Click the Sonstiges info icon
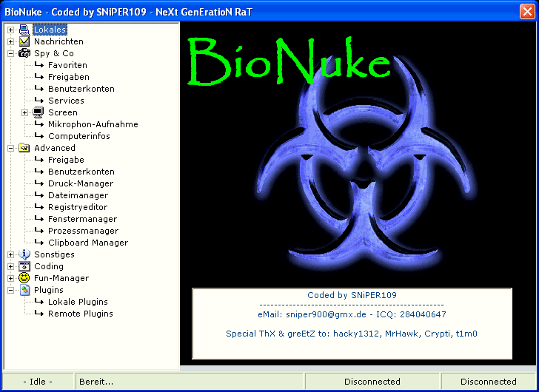The width and height of the screenshot is (539, 392). pos(24,254)
